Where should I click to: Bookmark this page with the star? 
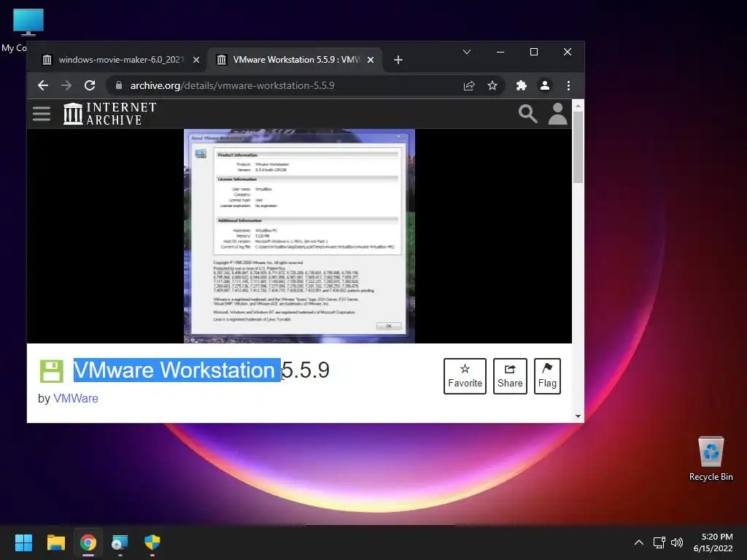[x=492, y=86]
